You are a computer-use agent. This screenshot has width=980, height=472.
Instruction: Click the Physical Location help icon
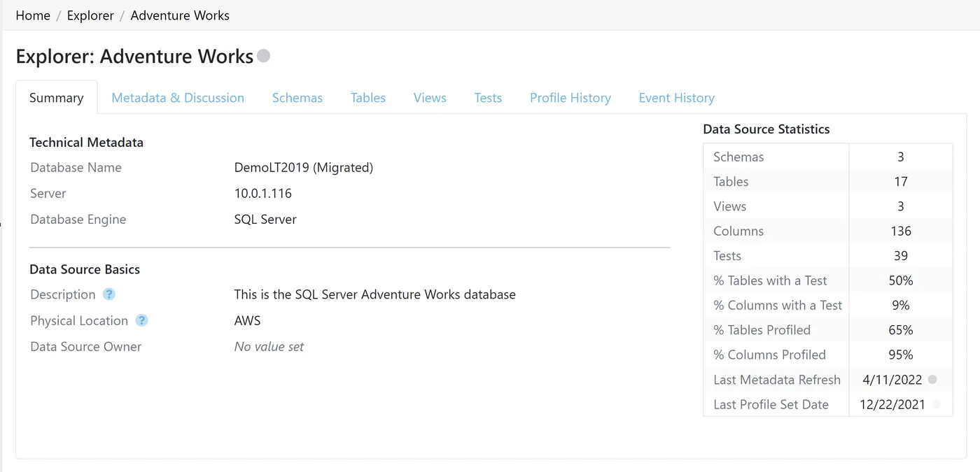pyautogui.click(x=141, y=320)
